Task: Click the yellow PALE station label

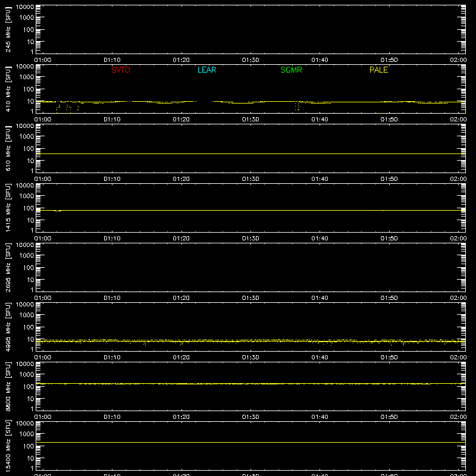Action: click(x=378, y=70)
